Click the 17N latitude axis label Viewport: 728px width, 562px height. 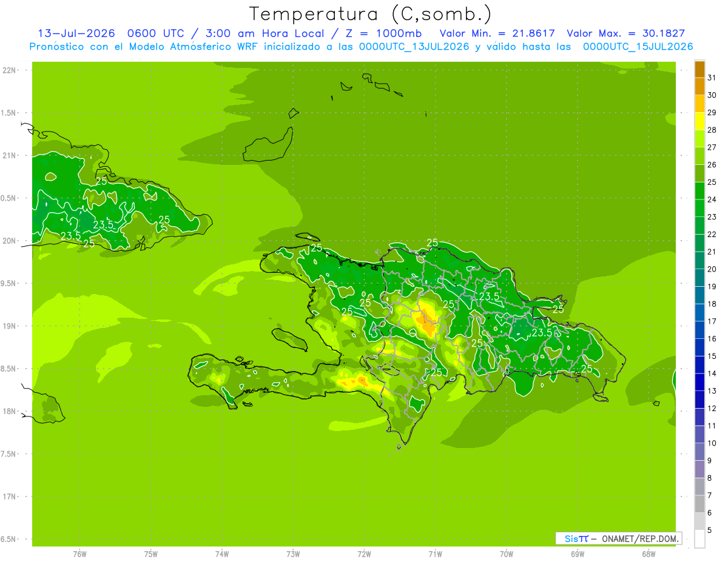[8, 497]
